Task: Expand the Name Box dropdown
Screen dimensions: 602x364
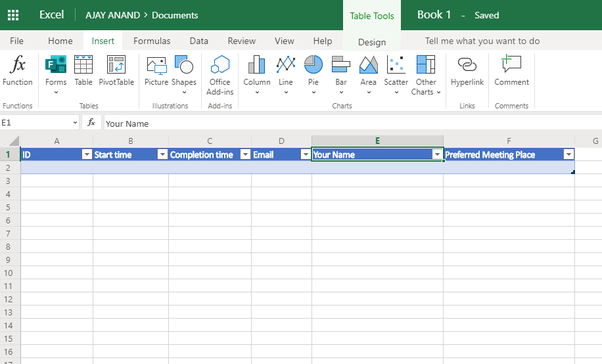Action: (x=75, y=123)
